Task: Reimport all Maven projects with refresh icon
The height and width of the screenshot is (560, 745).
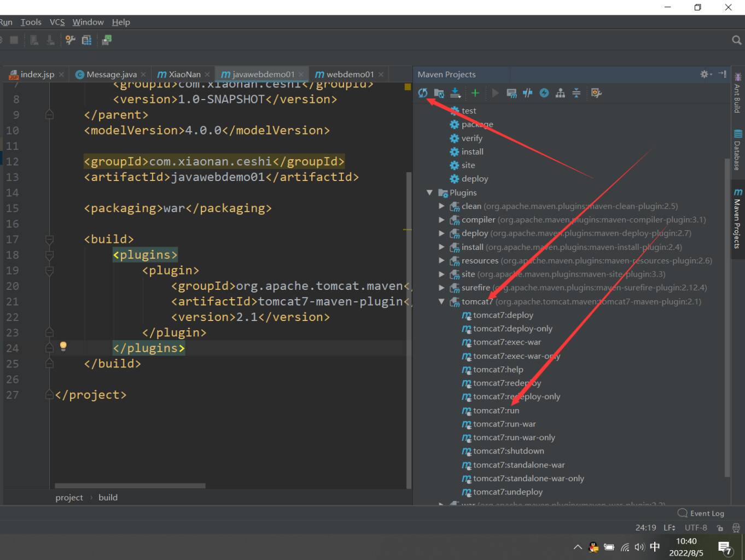Action: click(x=423, y=93)
